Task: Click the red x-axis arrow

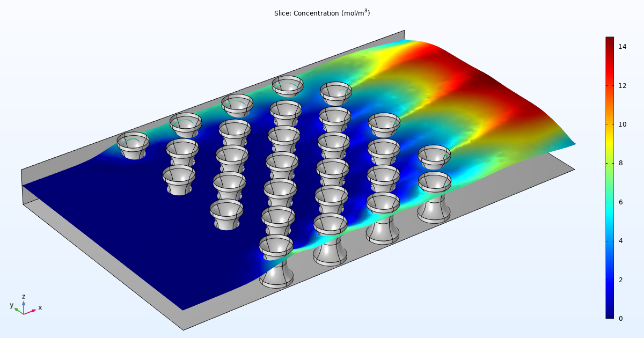Action: 33,311
